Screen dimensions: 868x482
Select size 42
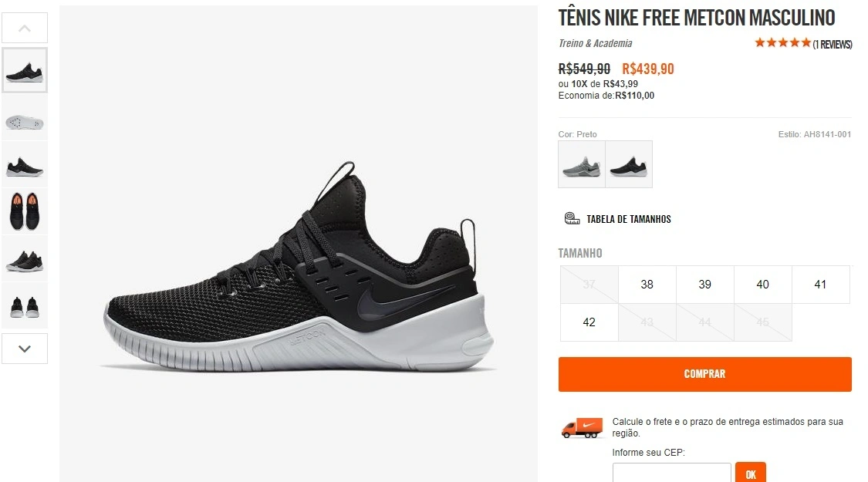[x=589, y=322]
